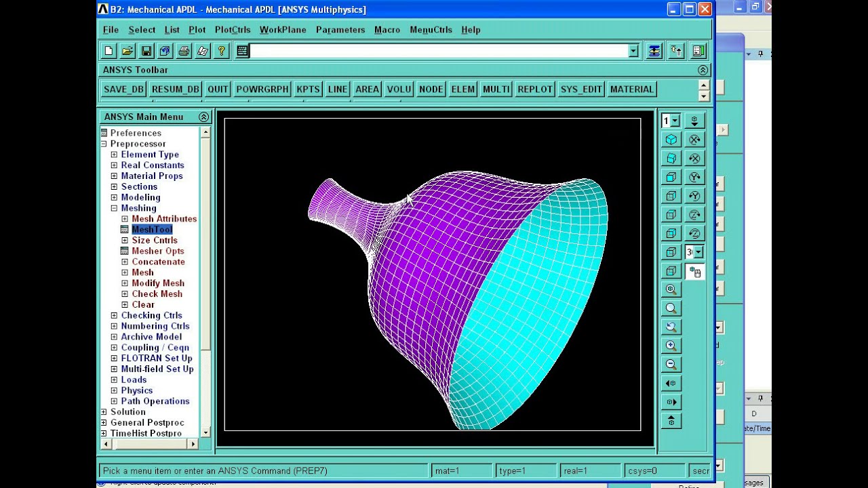This screenshot has width=868, height=488.
Task: Click the REPLOT toolbar button
Action: tap(535, 89)
